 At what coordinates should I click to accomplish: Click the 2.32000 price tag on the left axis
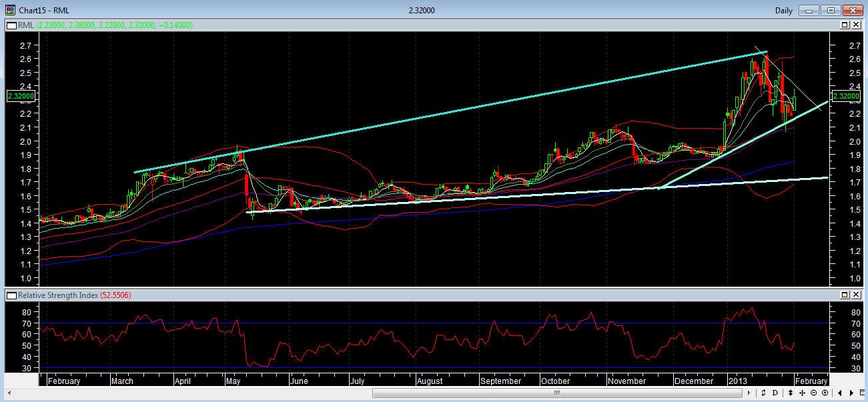(x=21, y=96)
